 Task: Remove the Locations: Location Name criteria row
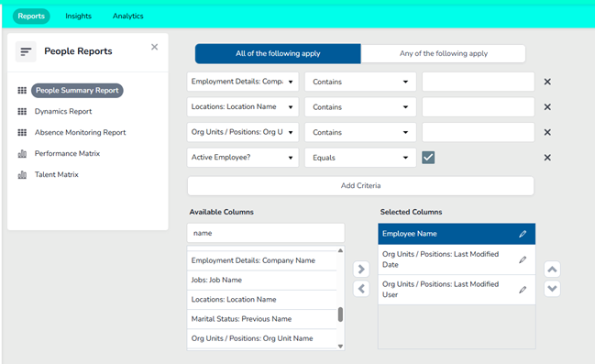[547, 107]
